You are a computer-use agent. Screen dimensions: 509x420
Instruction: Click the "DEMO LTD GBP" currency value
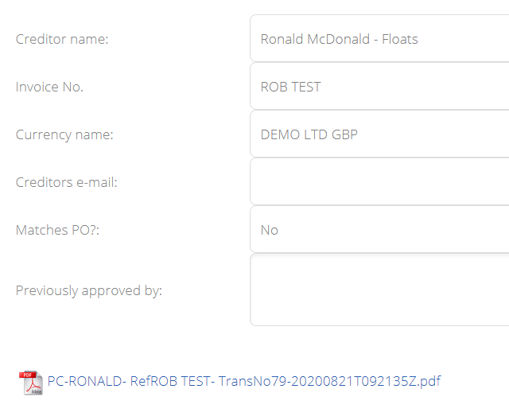coord(309,134)
